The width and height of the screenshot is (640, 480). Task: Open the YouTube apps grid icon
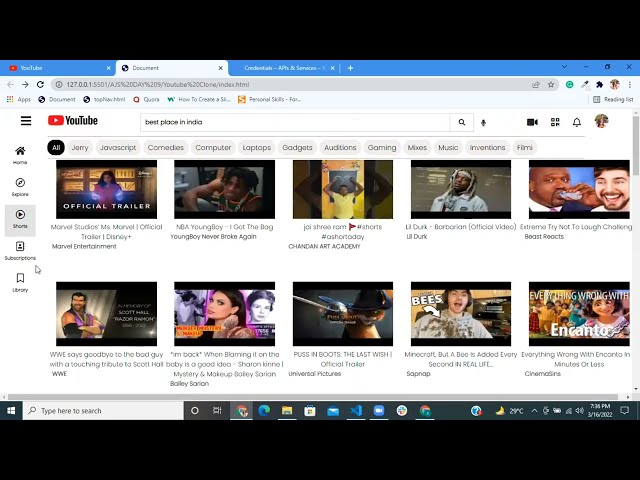555,122
